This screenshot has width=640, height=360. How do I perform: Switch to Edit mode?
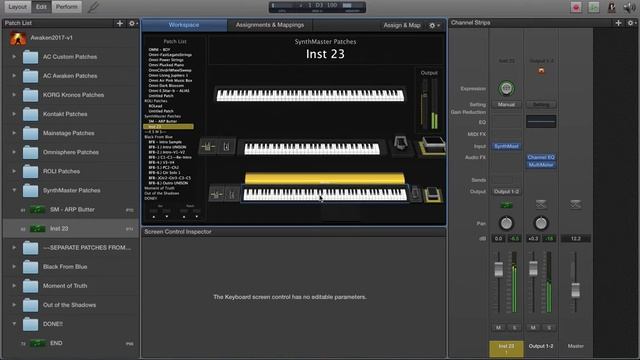click(41, 7)
